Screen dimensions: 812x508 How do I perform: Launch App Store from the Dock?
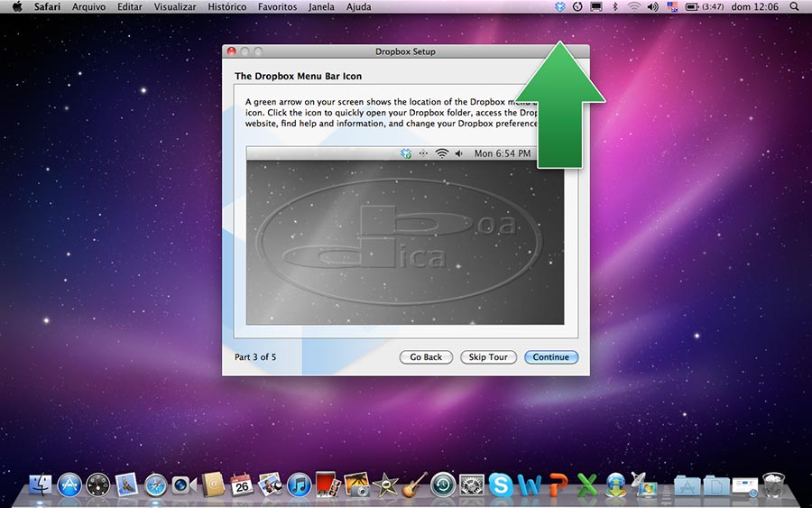[x=69, y=485]
